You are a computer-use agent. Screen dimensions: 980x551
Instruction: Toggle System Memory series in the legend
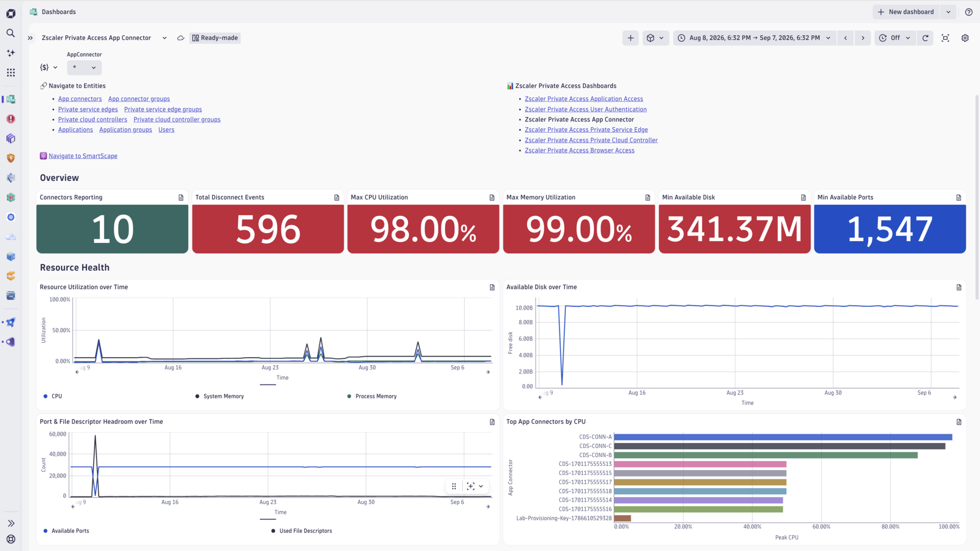pyautogui.click(x=219, y=396)
